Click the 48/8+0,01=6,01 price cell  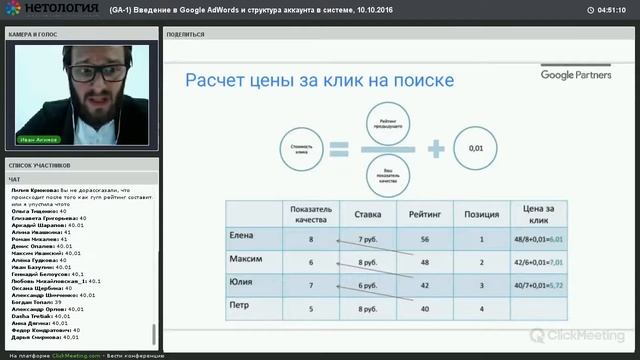coord(539,239)
